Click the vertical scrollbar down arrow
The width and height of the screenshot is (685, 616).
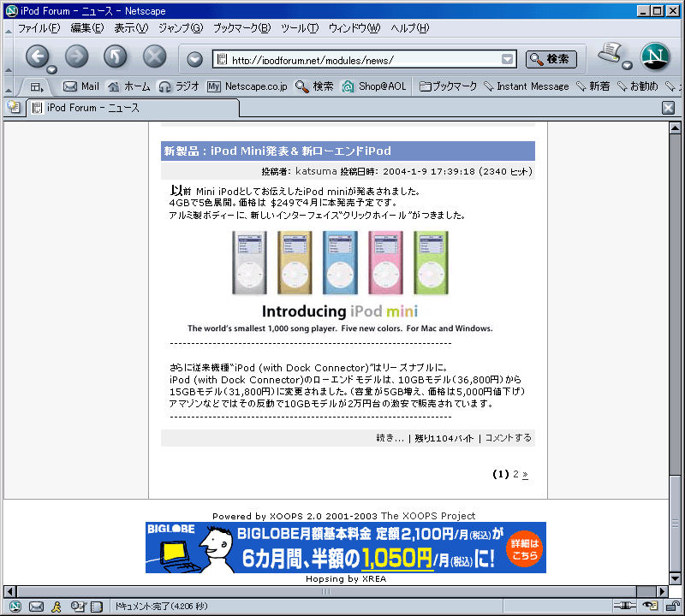(x=675, y=578)
